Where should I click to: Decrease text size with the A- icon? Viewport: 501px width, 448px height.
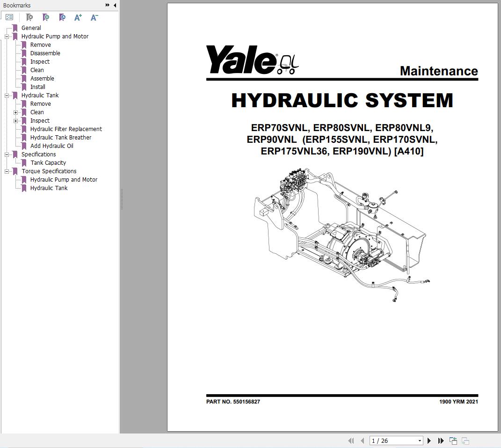click(x=94, y=17)
